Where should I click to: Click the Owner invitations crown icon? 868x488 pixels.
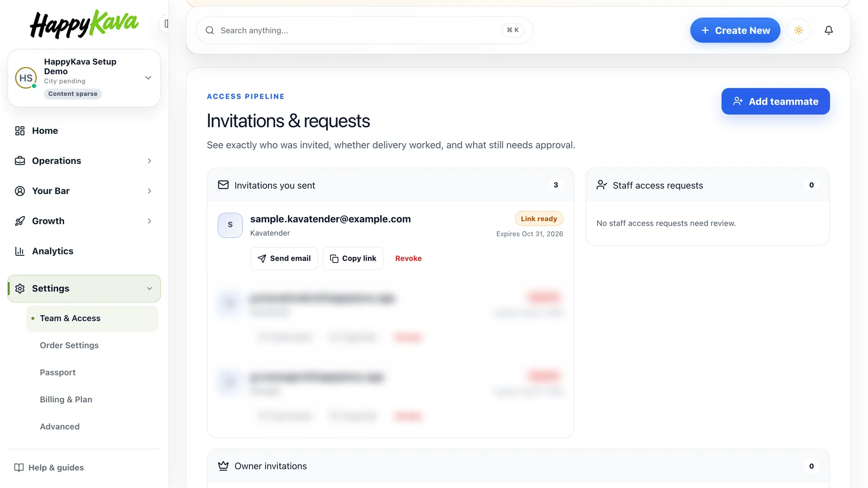(x=223, y=466)
